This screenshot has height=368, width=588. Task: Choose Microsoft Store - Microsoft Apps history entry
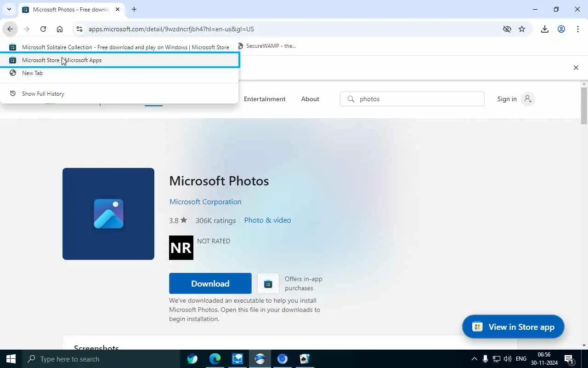click(119, 60)
